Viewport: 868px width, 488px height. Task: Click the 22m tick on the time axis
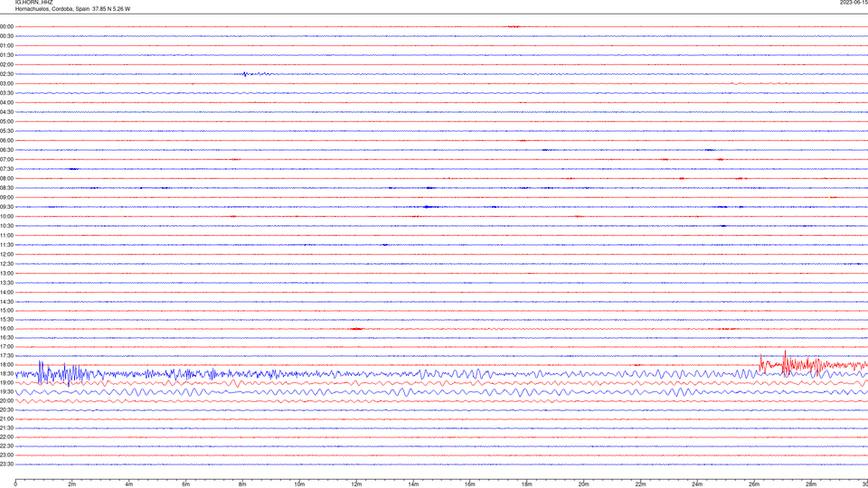tap(640, 484)
